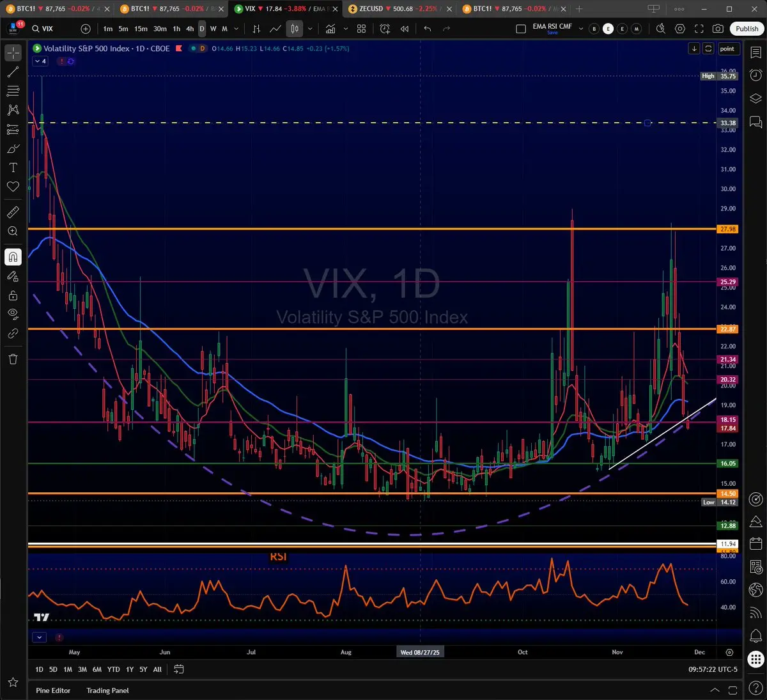The width and height of the screenshot is (767, 700).
Task: Expand the collapsed indicators legend (4)
Action: [40, 61]
